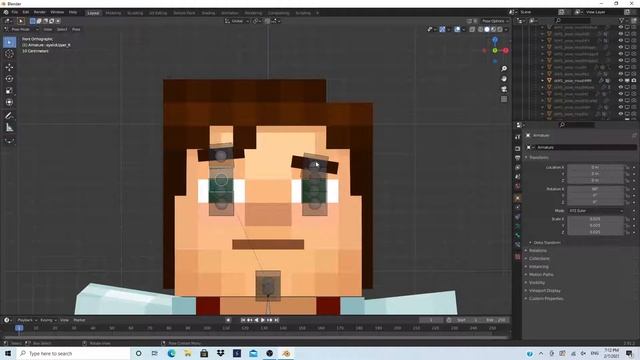Toggle Location X lock

[628, 167]
